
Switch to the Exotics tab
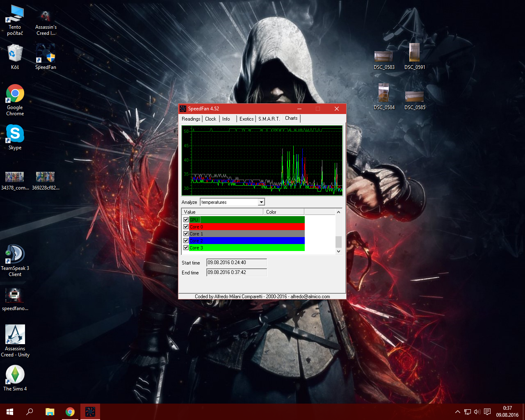coord(247,119)
